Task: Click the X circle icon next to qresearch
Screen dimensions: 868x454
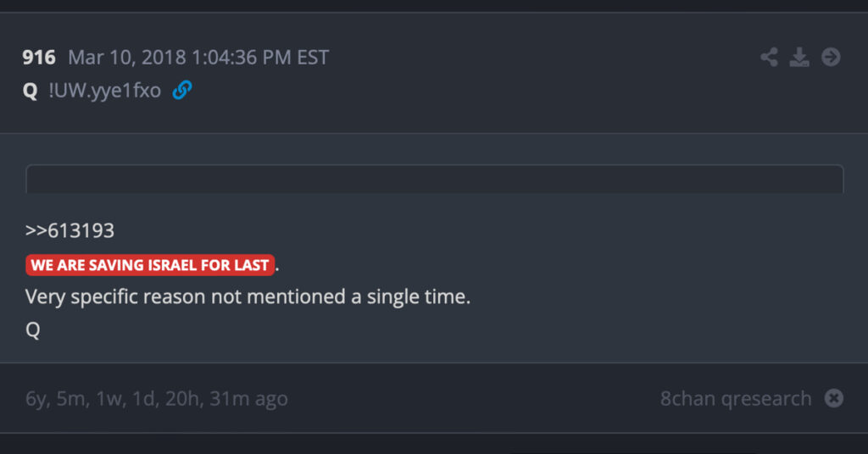Action: click(x=834, y=398)
